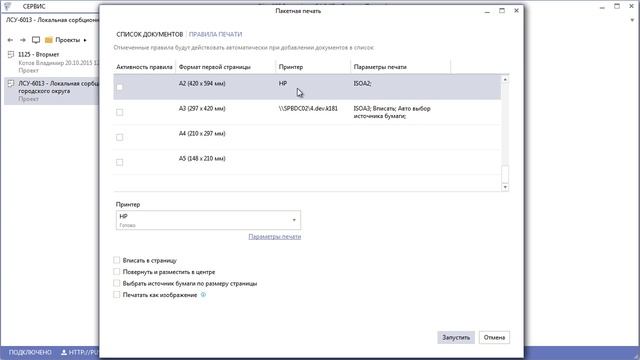Check Выбрать источник бумаги по размеру страницы
Screen dimensions: 640x360
[x=117, y=283]
